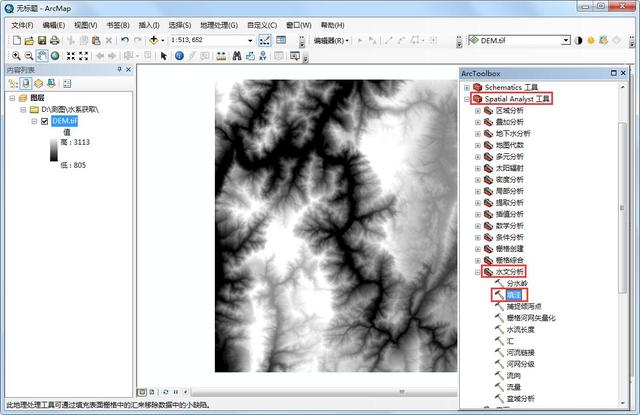List By Visibility in contents
The image size is (640, 415).
(38, 84)
